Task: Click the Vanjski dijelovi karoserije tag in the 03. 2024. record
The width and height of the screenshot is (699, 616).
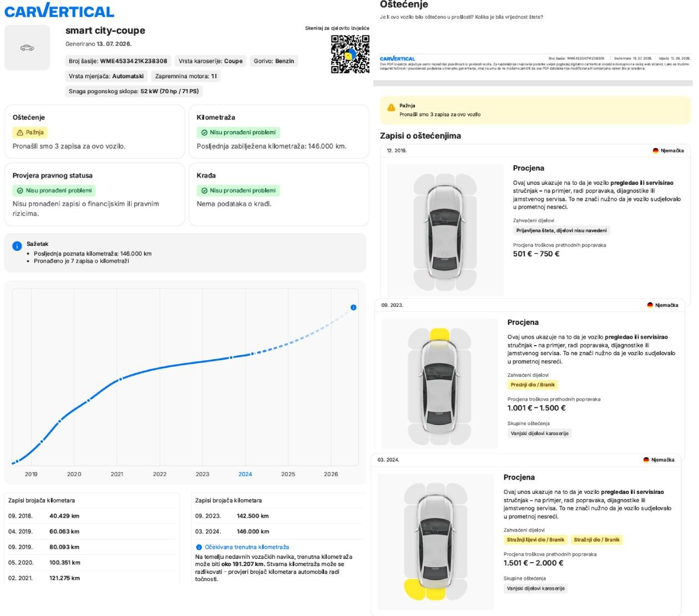Action: (x=535, y=589)
